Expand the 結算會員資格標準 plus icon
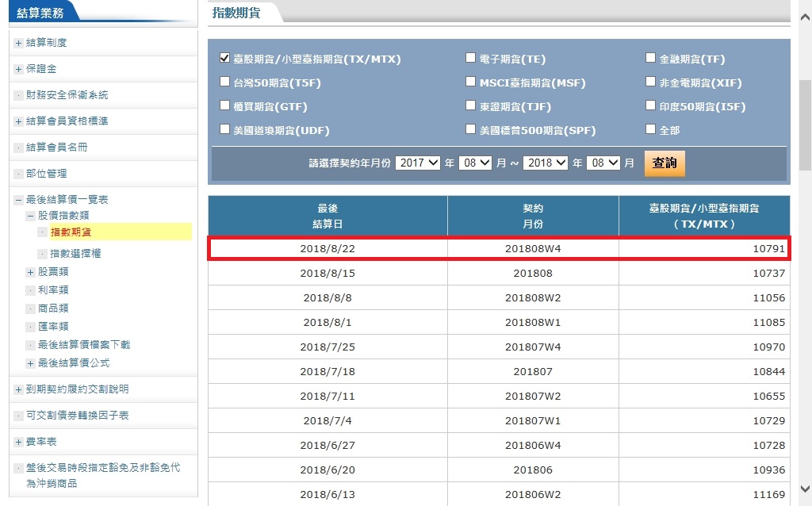 [19, 121]
